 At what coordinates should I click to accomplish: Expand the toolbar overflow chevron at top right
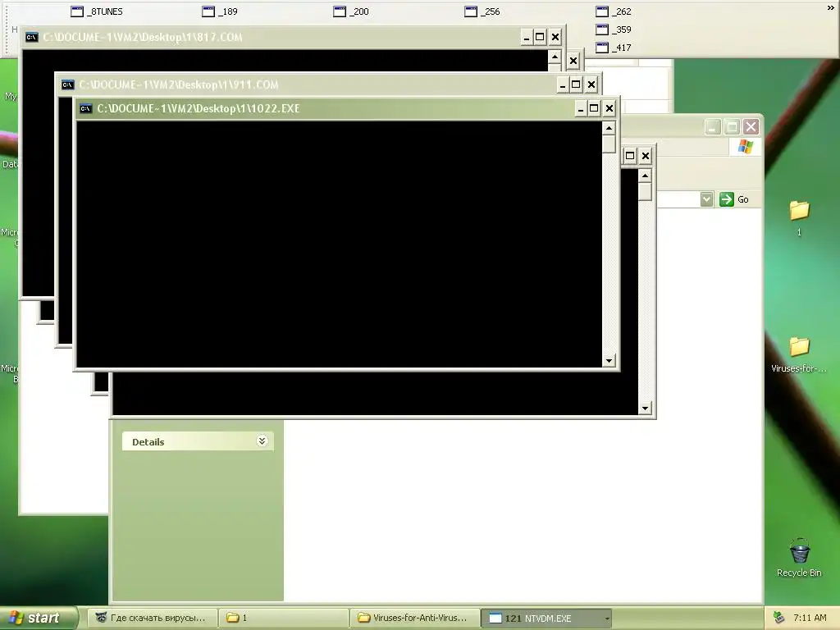(x=830, y=8)
